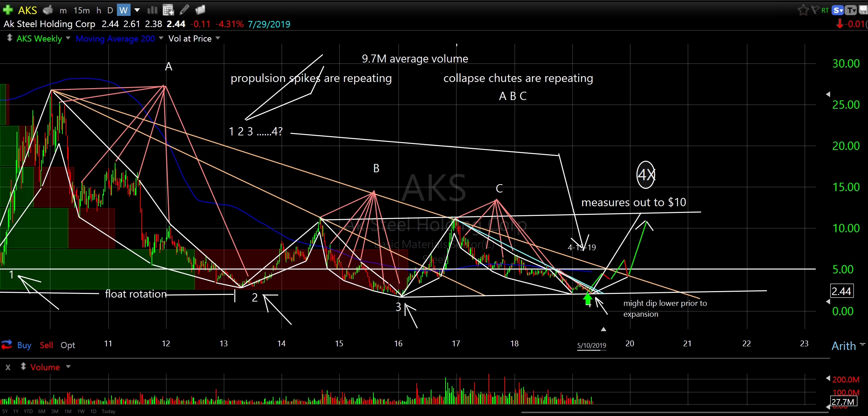The width and height of the screenshot is (868, 416).
Task: Click the Sell button
Action: 46,345
